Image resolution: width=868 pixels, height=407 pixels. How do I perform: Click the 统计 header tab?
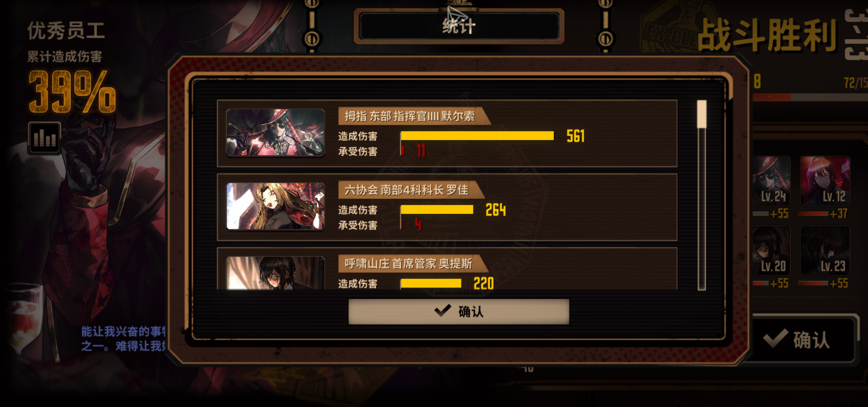(x=459, y=26)
